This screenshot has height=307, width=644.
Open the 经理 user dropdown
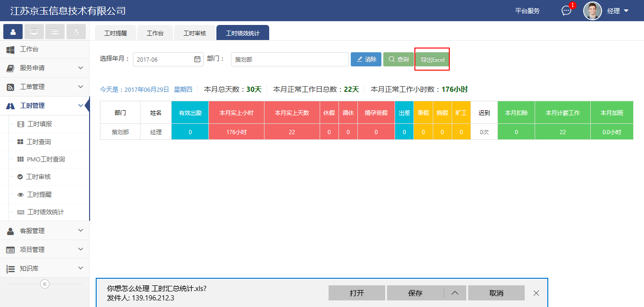click(618, 11)
